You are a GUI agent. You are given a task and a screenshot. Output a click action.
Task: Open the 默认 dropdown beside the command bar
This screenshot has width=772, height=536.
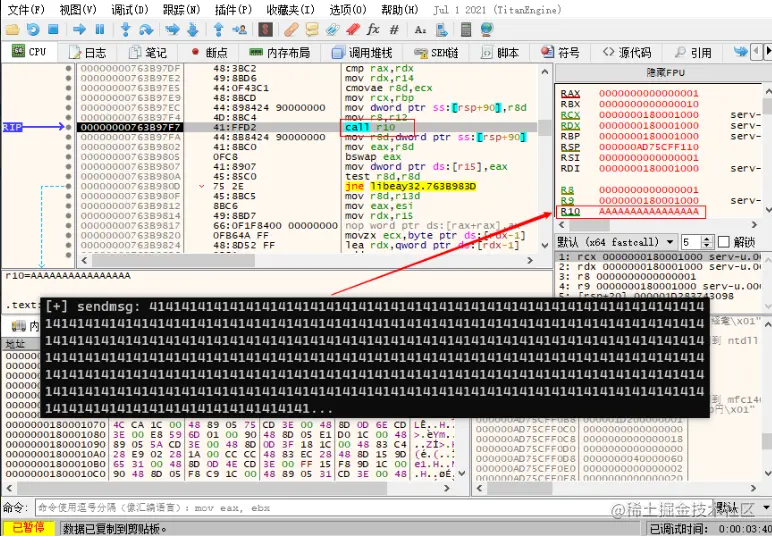(x=743, y=507)
